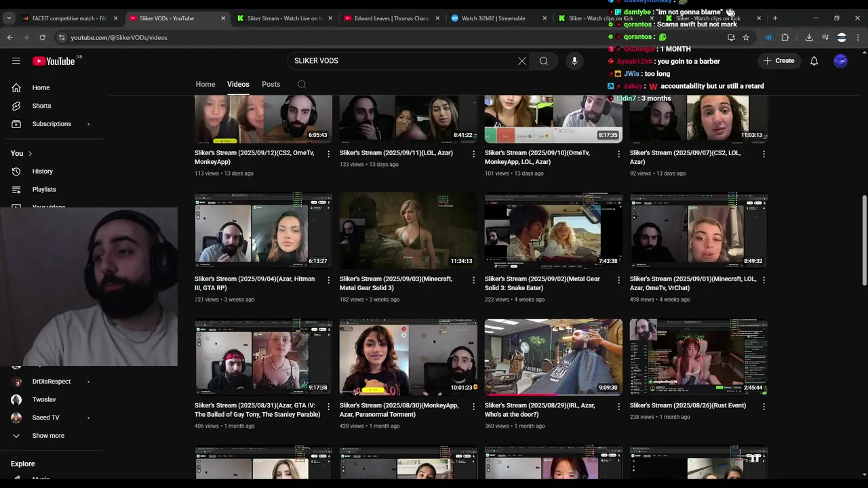Start voice search with the microphone icon

tap(574, 61)
